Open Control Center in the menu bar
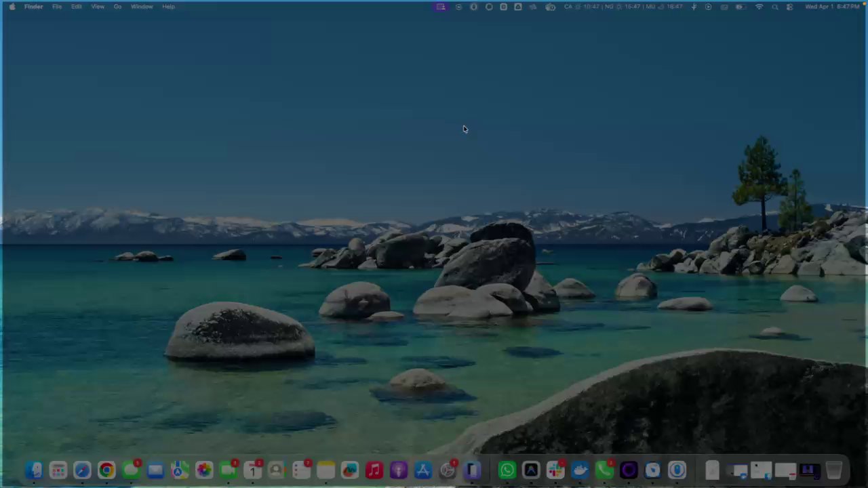The width and height of the screenshot is (868, 488). pyautogui.click(x=789, y=7)
